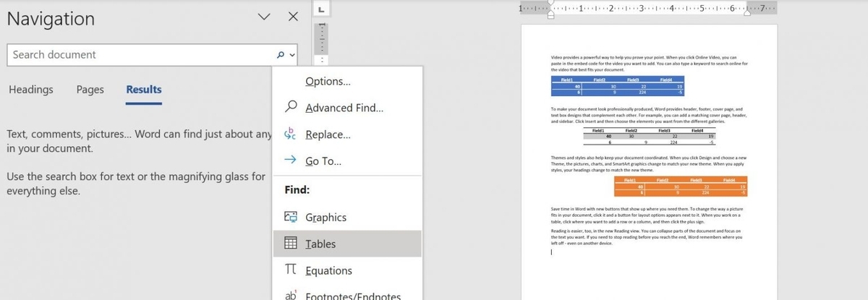Click the tab selector button by ruler
868x300 pixels.
point(322,9)
